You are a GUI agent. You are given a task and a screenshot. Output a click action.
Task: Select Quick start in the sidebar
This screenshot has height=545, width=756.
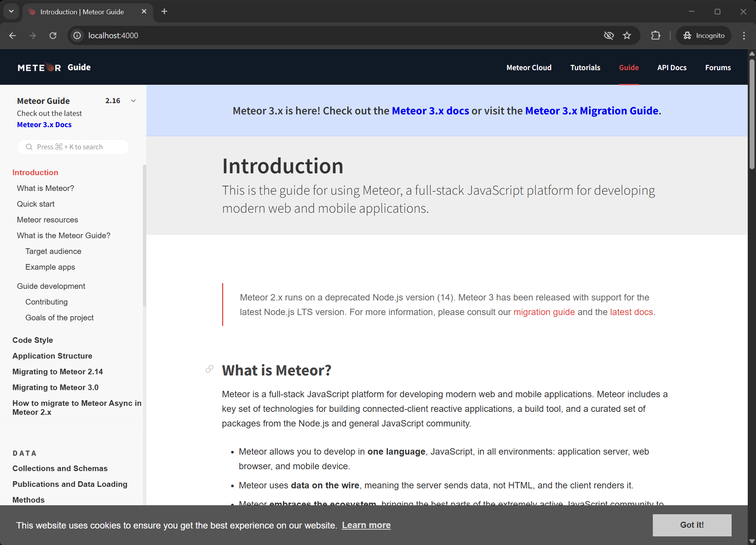[36, 204]
